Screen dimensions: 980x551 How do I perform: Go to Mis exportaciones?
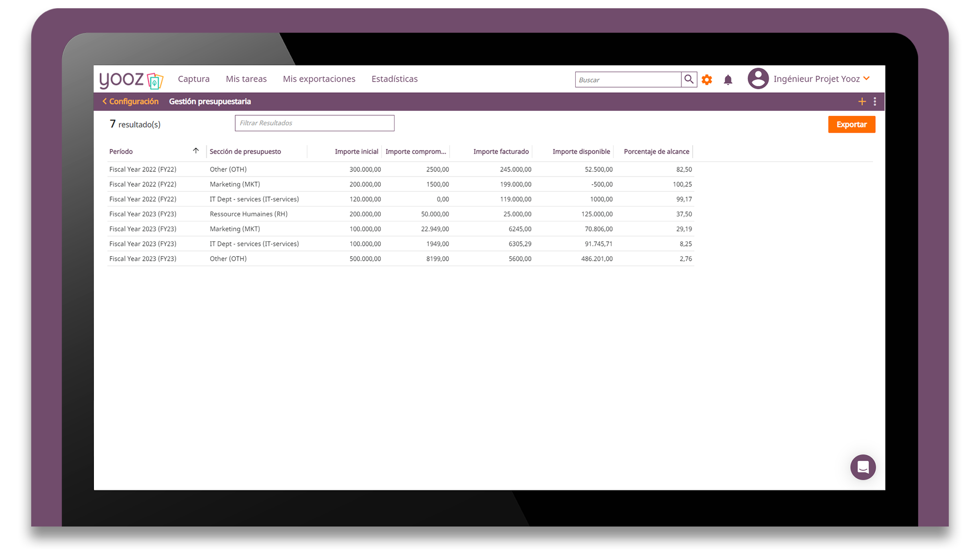coord(319,79)
